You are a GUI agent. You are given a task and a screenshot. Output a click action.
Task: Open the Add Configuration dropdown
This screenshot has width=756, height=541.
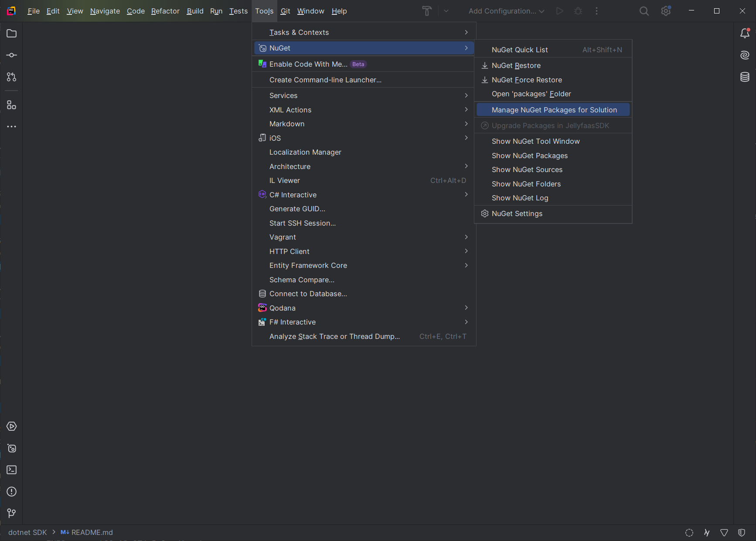(506, 11)
